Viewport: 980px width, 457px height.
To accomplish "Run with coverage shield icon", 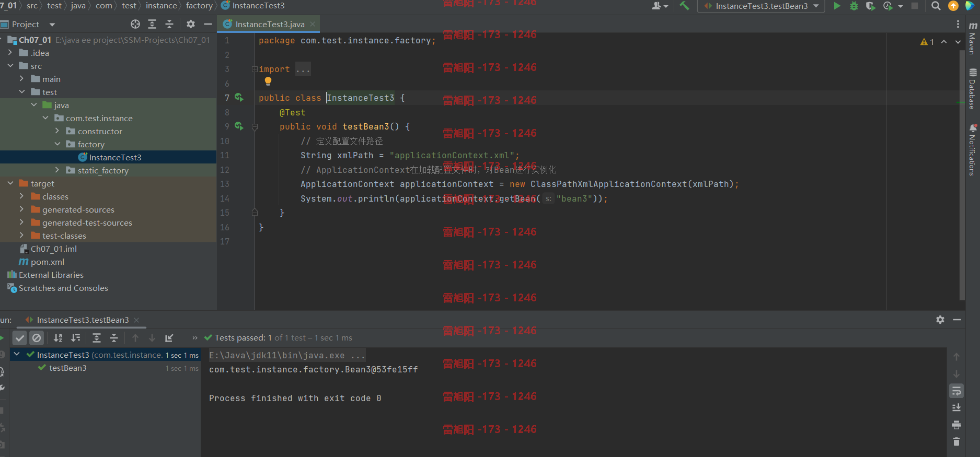I will click(870, 6).
